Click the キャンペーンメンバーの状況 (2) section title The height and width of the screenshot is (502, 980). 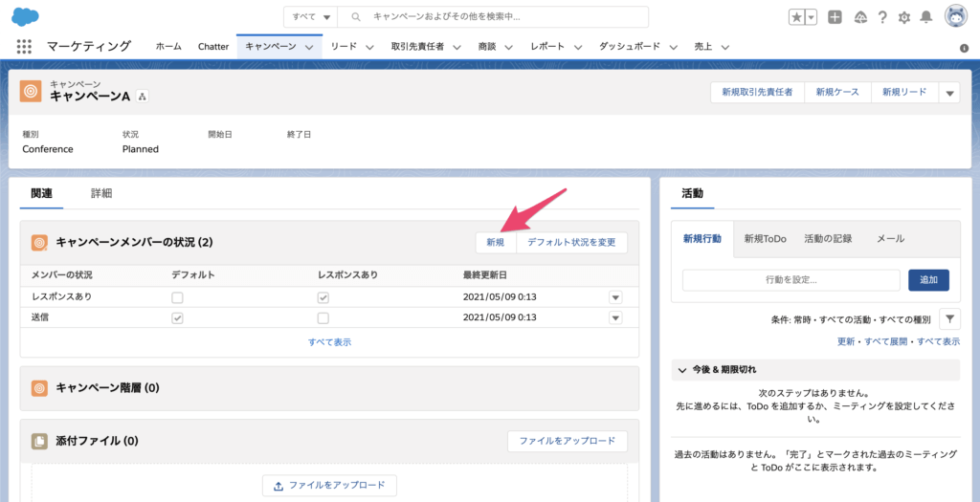pos(134,242)
